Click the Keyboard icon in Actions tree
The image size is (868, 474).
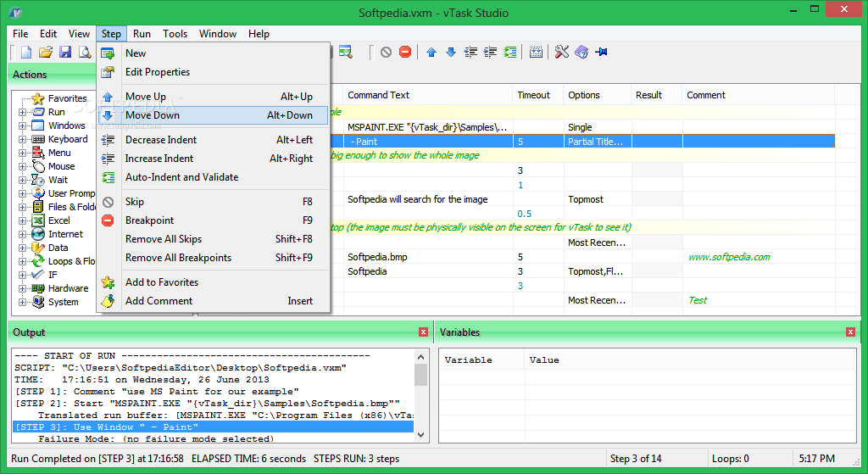click(x=37, y=140)
